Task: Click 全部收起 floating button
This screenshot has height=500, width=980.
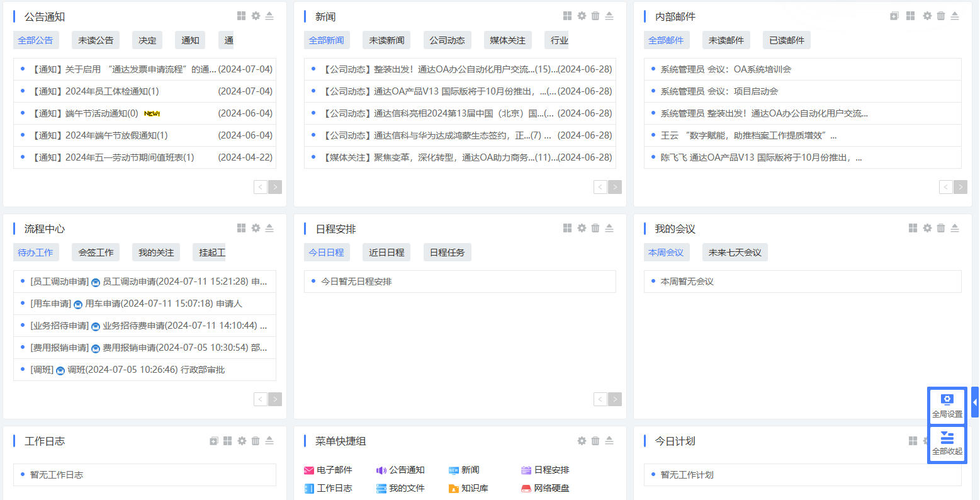Action: pos(947,443)
